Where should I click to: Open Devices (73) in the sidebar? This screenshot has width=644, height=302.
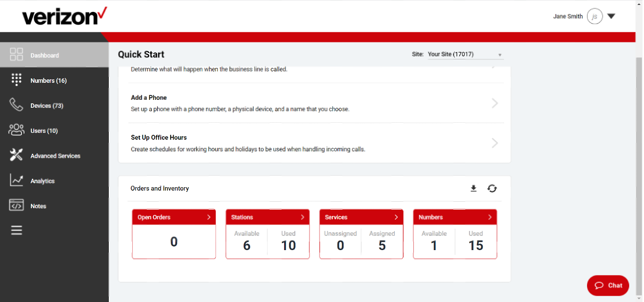coord(54,105)
